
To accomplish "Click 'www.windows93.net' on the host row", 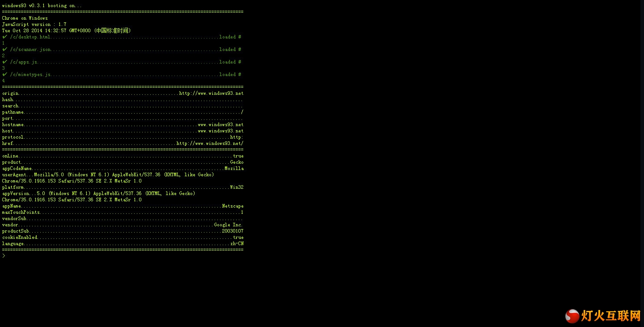I will click(220, 131).
